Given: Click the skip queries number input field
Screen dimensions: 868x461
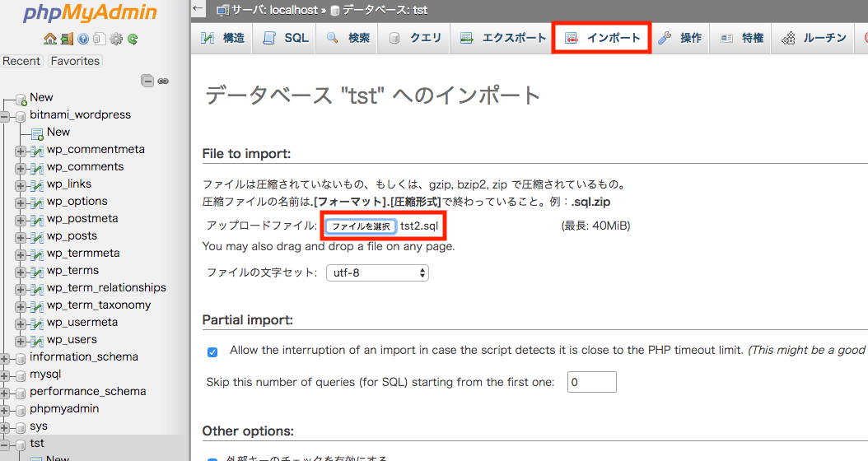Looking at the screenshot, I should coord(591,382).
